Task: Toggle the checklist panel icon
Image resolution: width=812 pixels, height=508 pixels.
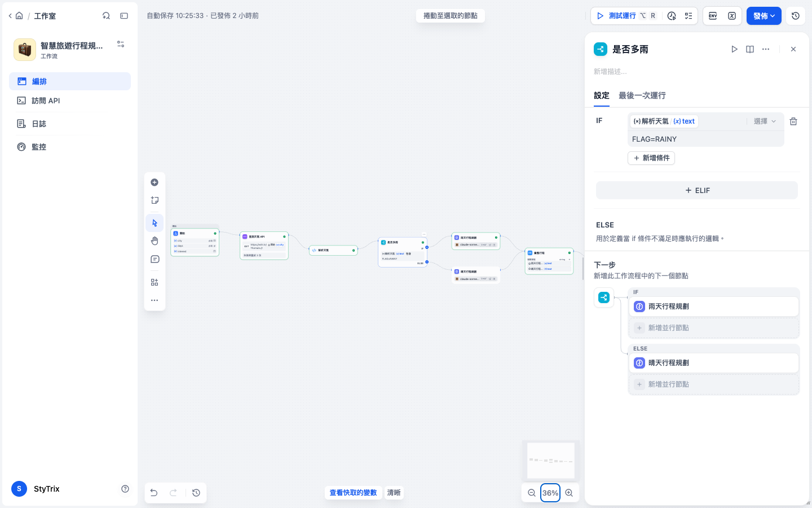Action: [689, 16]
